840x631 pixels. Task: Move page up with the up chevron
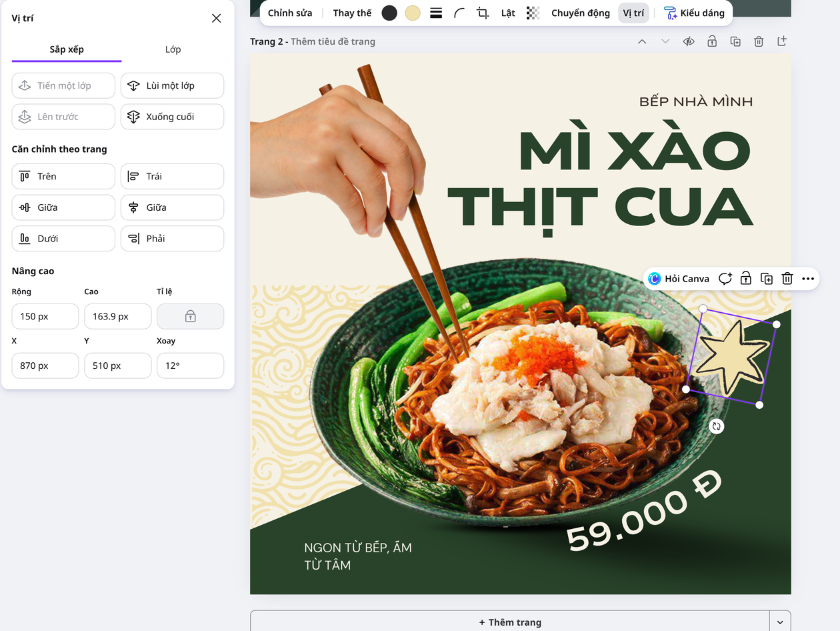point(642,41)
